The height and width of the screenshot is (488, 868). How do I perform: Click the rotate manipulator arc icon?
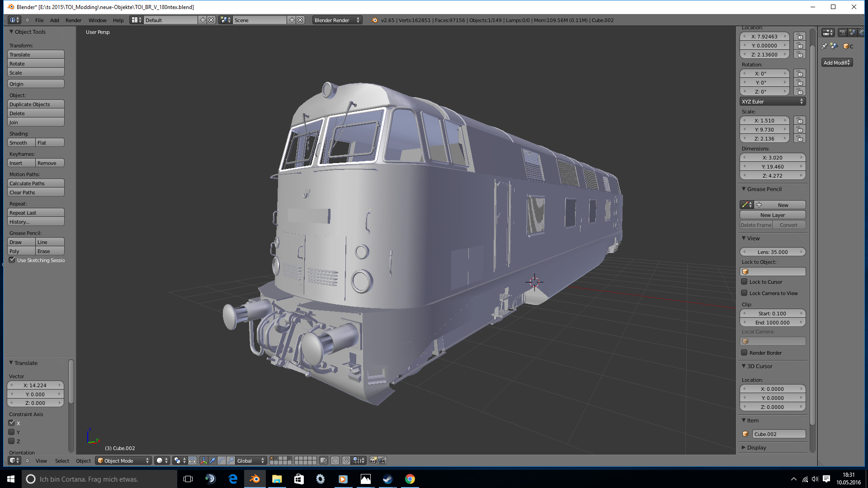tap(222, 460)
